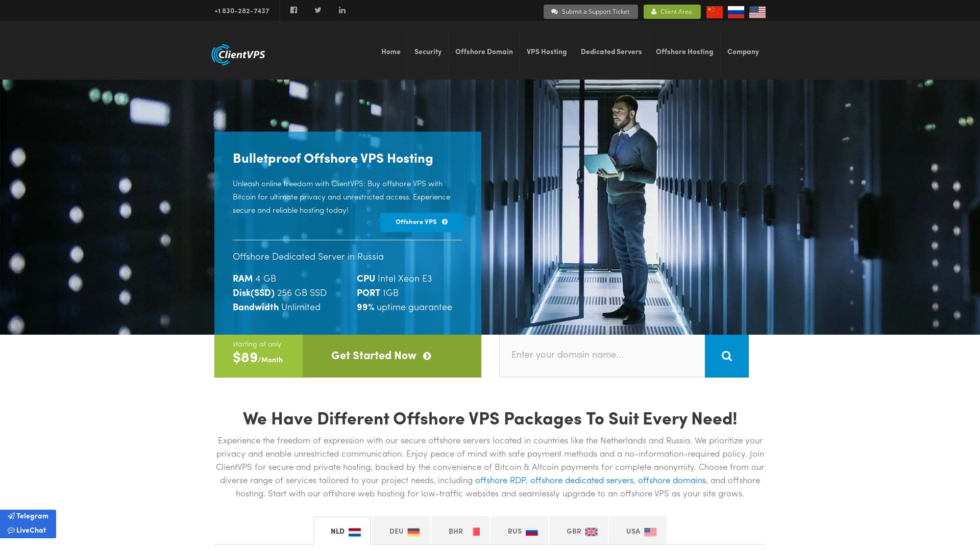Click the Twitter social media icon
The image size is (980, 551).
[317, 9]
